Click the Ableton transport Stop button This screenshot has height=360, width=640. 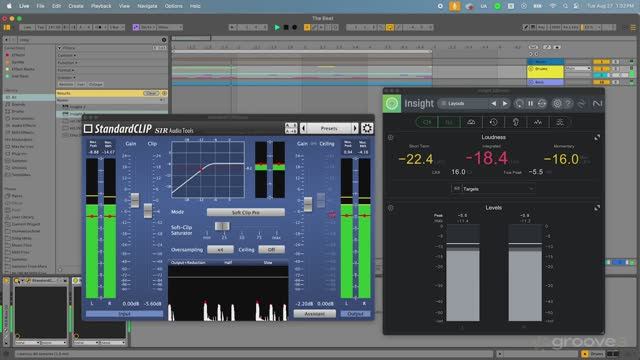286,27
